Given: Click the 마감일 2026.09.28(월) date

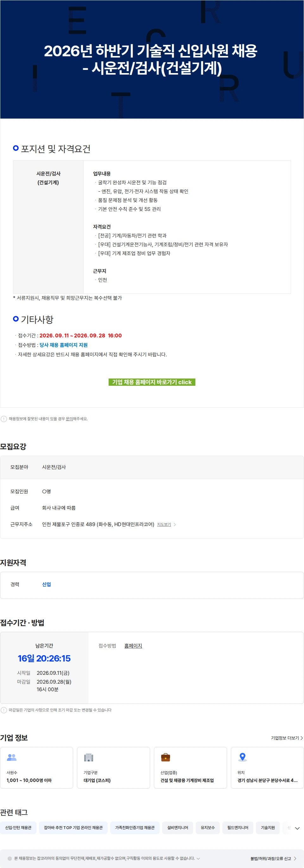Looking at the screenshot, I should click(x=54, y=682).
